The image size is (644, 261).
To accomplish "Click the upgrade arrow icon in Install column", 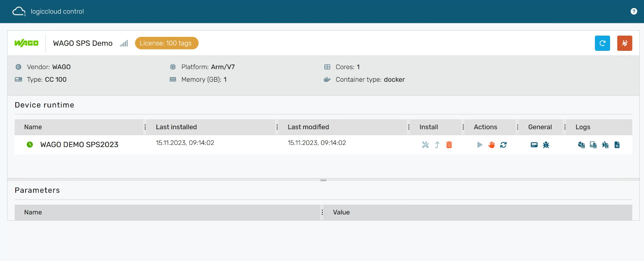I will 437,145.
